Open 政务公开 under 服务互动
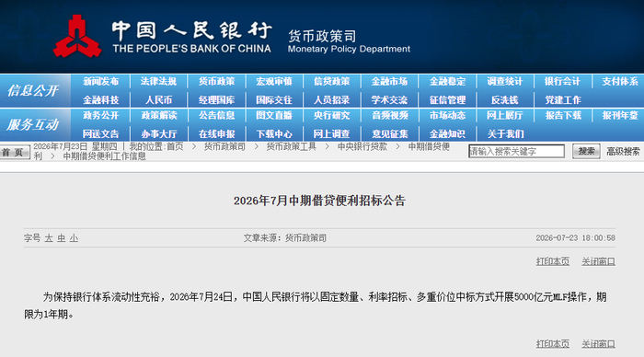Screen dimensions: 644x357 pos(100,115)
